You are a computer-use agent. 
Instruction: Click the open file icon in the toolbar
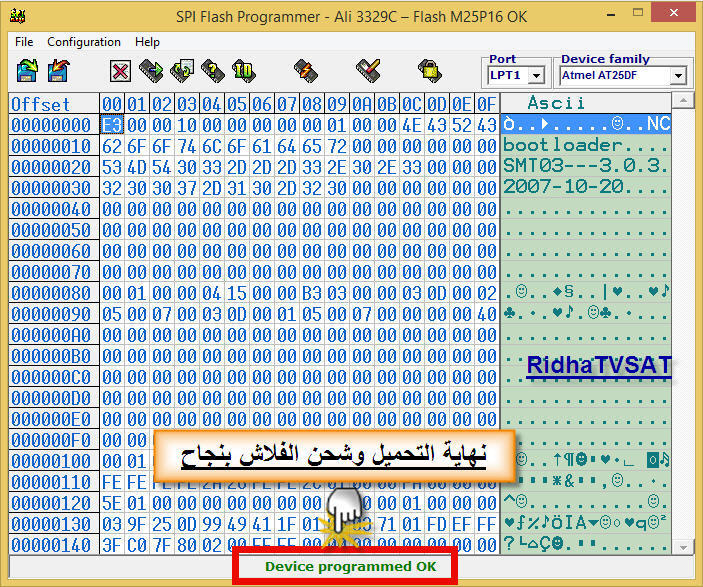pyautogui.click(x=27, y=70)
